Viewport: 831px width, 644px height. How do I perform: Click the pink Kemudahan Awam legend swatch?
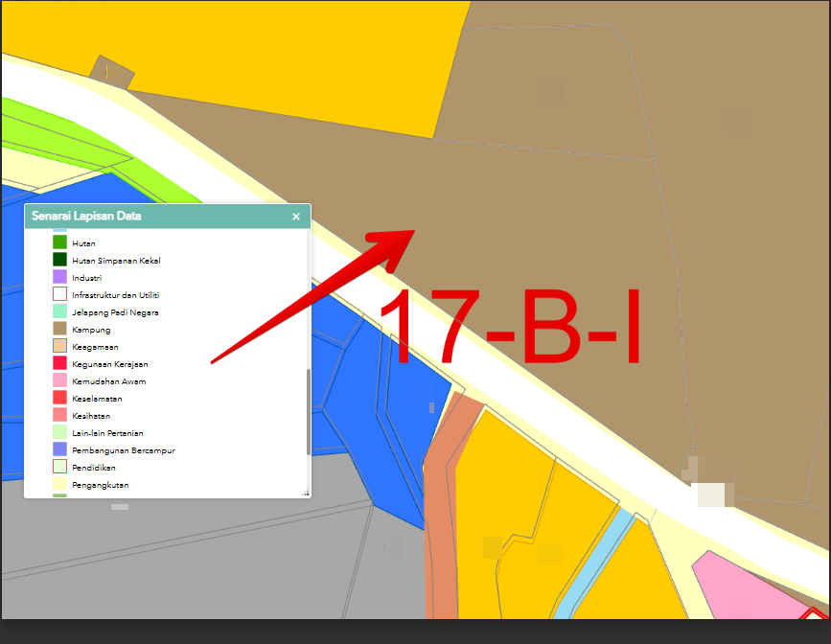click(59, 380)
